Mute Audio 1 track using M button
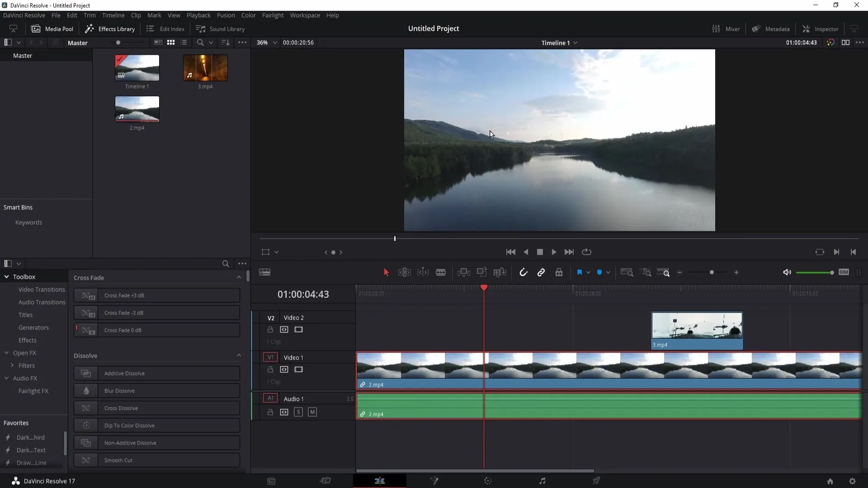The width and height of the screenshot is (868, 488). tap(312, 413)
